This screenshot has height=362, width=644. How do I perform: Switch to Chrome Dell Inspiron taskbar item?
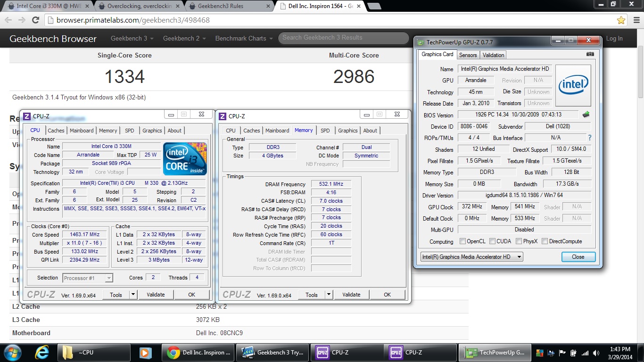click(199, 352)
